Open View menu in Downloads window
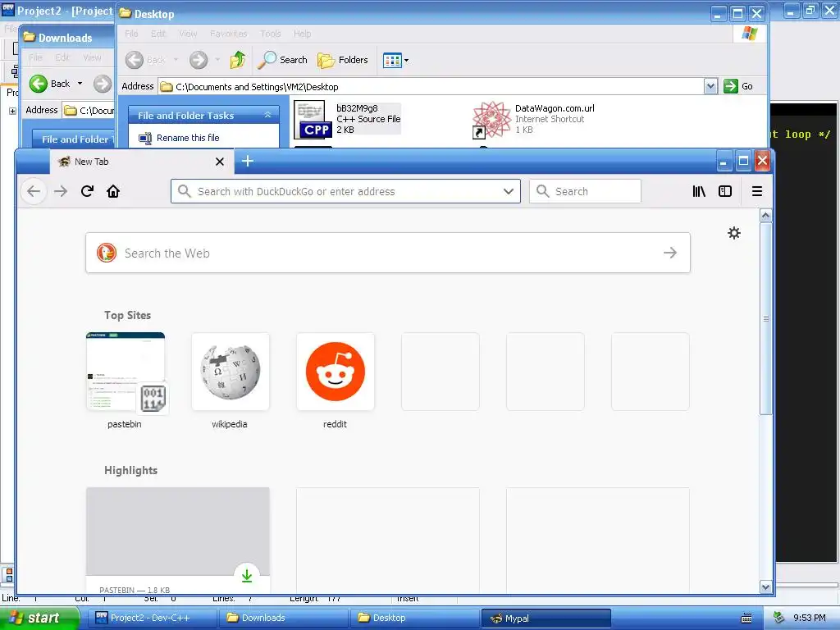 tap(92, 57)
